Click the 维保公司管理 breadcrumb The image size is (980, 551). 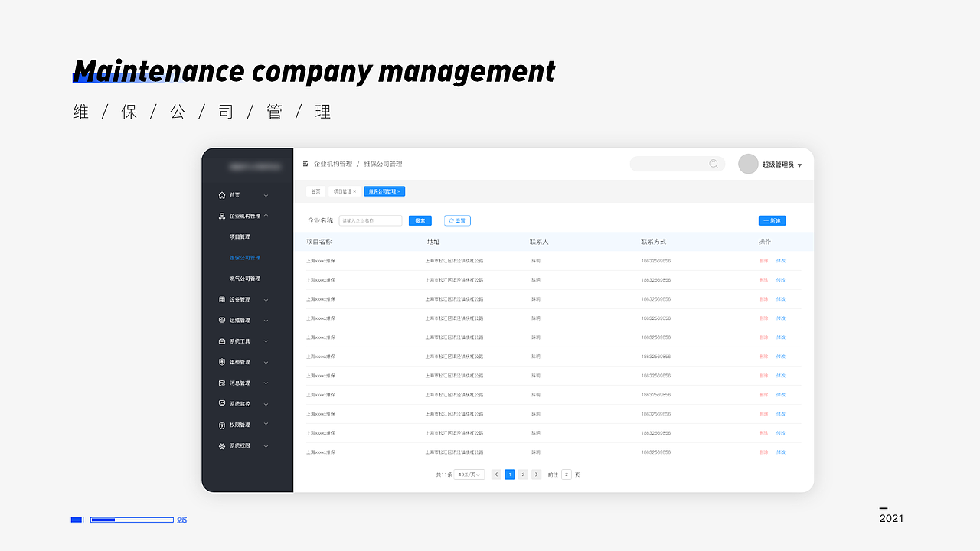coord(383,164)
